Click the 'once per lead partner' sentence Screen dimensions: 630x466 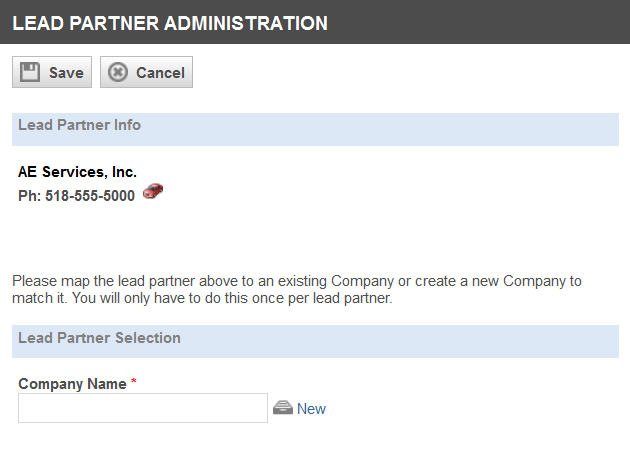(x=232, y=298)
